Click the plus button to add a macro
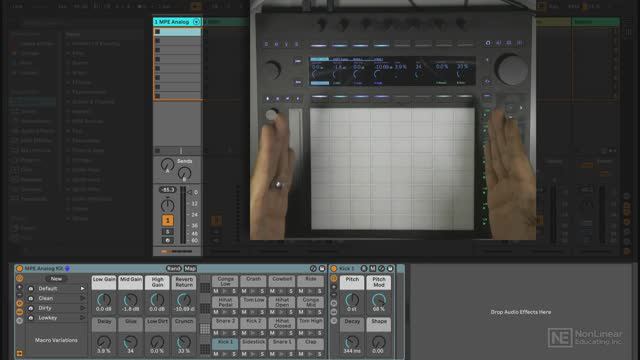 (19, 288)
